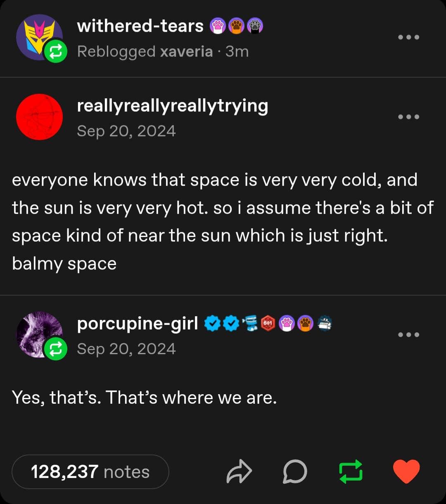Open the 128,237 notes view
This screenshot has height=504, width=446.
(x=90, y=472)
